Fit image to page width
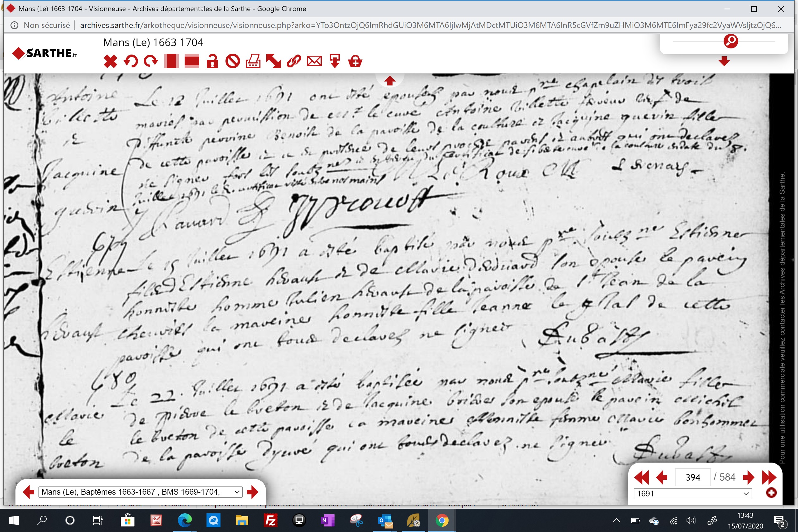This screenshot has height=532, width=798. pos(192,62)
